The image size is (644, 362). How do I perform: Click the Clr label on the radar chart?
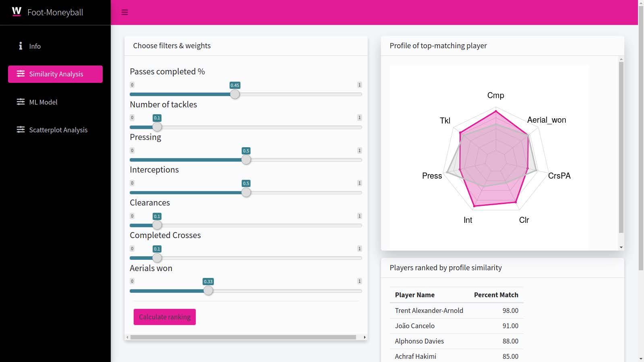(524, 220)
